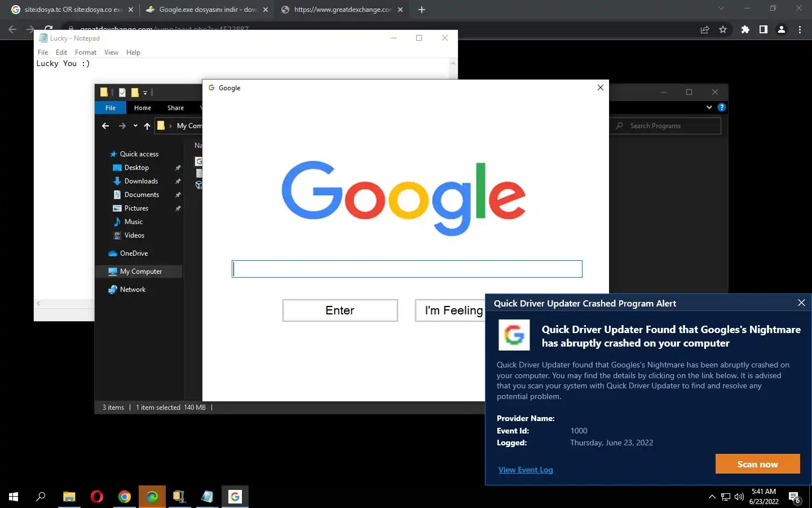The image size is (812, 508).
Task: Open the Windows Start menu
Action: [x=14, y=497]
